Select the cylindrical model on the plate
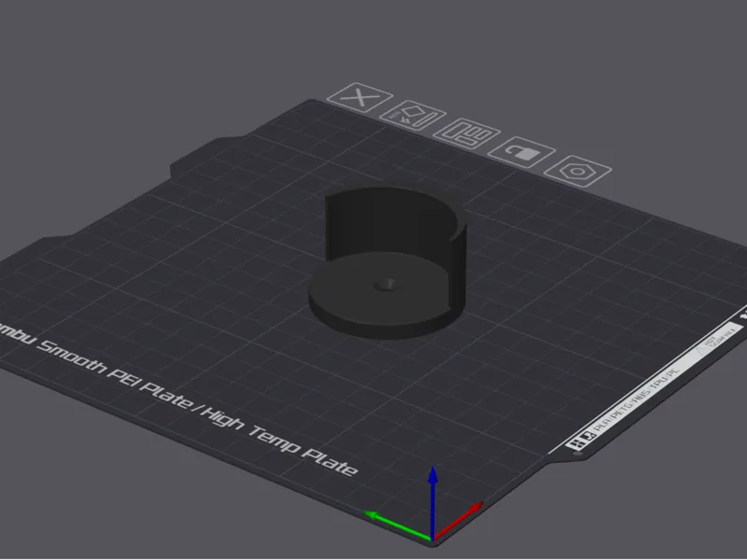This screenshot has width=747, height=560. [388, 263]
